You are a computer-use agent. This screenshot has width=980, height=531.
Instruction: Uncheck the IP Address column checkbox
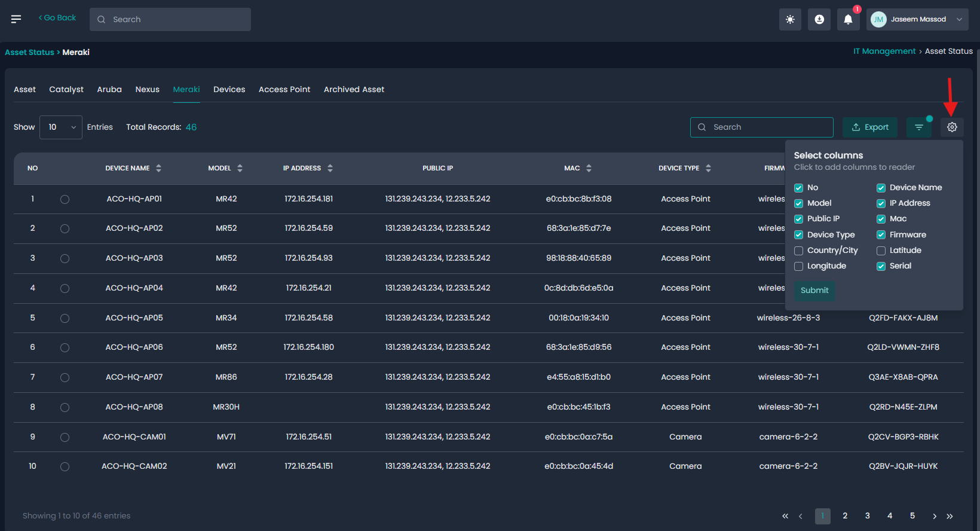881,203
